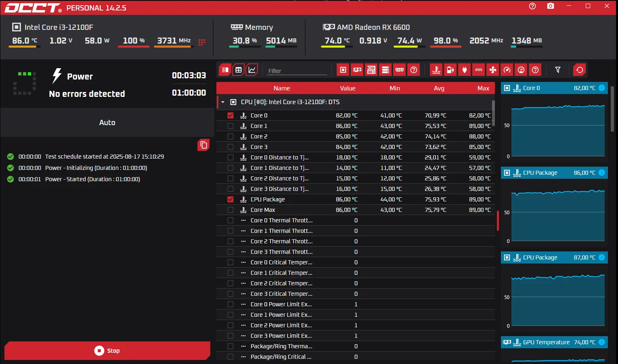This screenshot has width=618, height=364.
Task: Check the Core 2 Thermal Throttling checkbox
Action: (x=230, y=241)
